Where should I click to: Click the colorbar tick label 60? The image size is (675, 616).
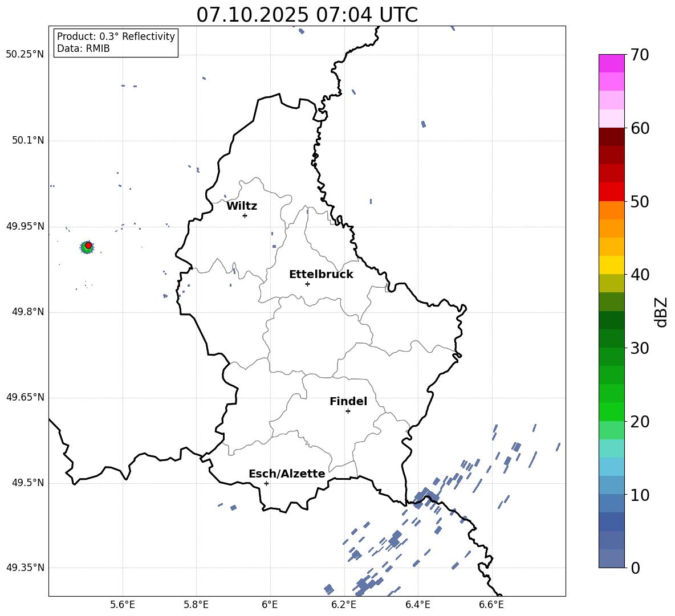pyautogui.click(x=640, y=128)
